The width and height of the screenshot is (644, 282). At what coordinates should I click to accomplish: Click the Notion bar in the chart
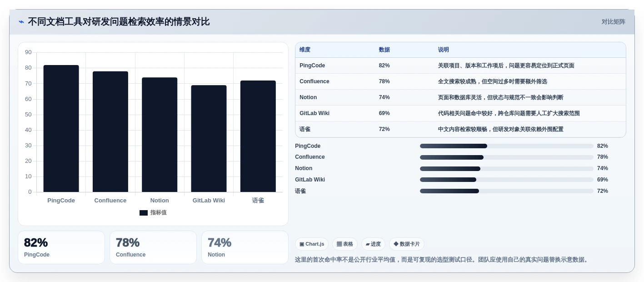tap(160, 135)
